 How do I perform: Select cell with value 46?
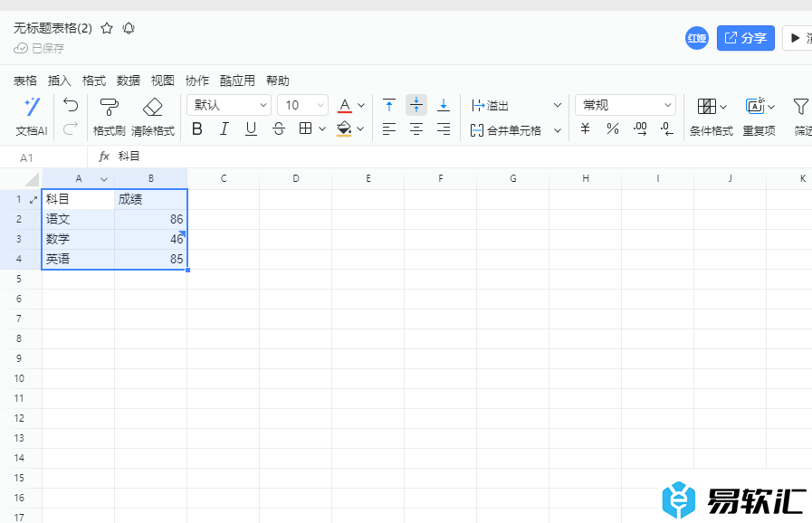pos(150,239)
